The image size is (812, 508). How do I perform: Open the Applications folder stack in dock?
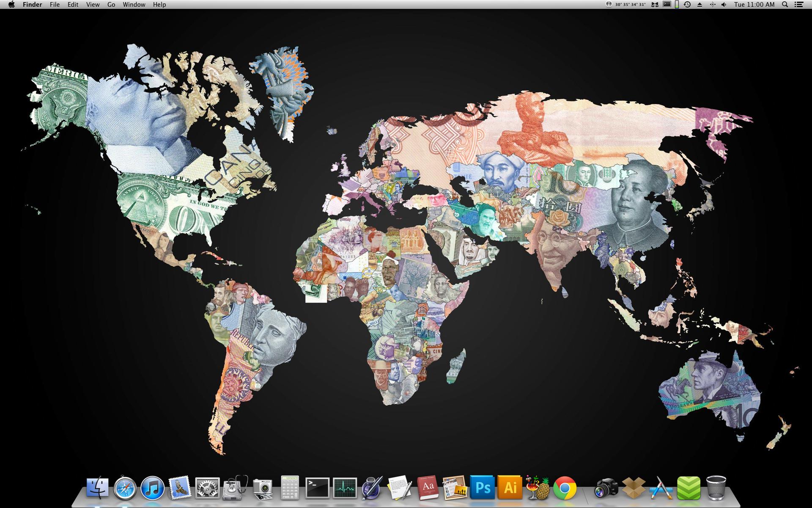coord(661,488)
